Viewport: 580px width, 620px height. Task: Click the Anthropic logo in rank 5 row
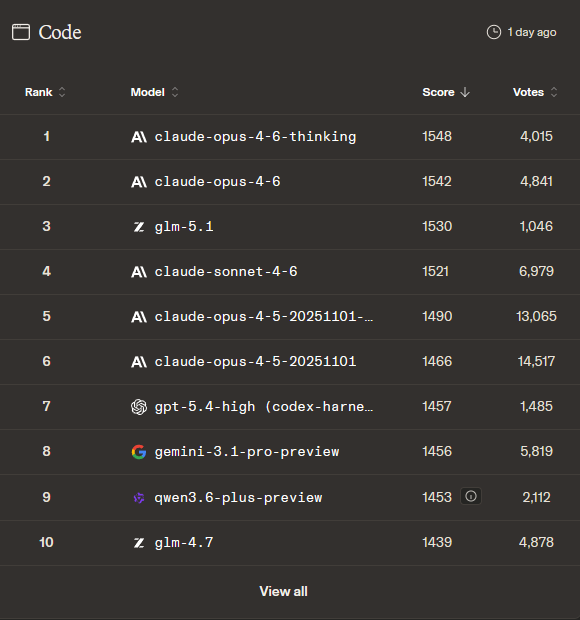pyautogui.click(x=139, y=317)
